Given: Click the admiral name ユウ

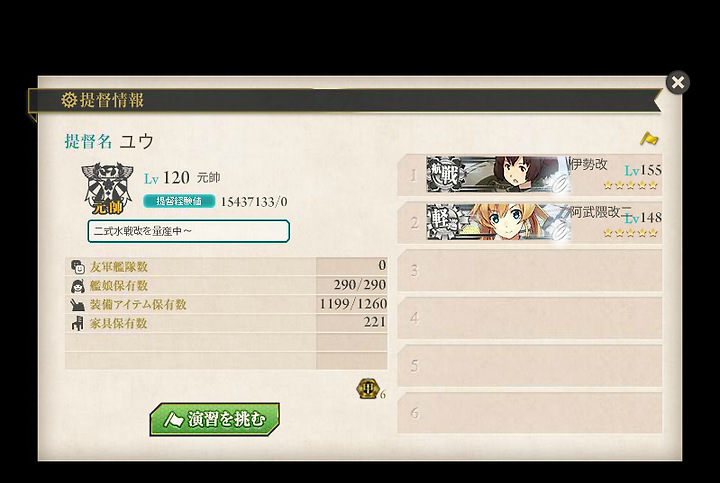Looking at the screenshot, I should pyautogui.click(x=136, y=141).
